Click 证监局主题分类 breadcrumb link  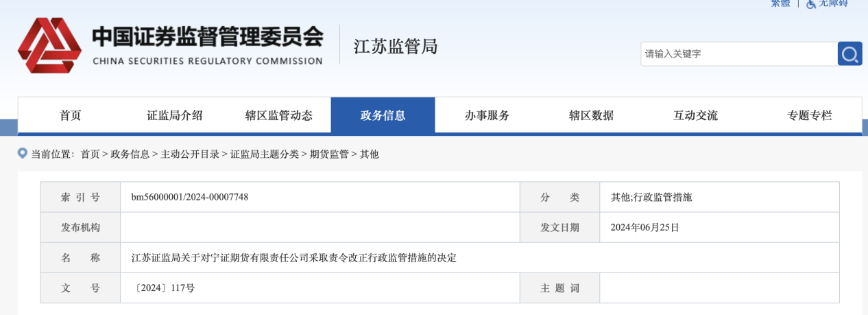coord(265,154)
